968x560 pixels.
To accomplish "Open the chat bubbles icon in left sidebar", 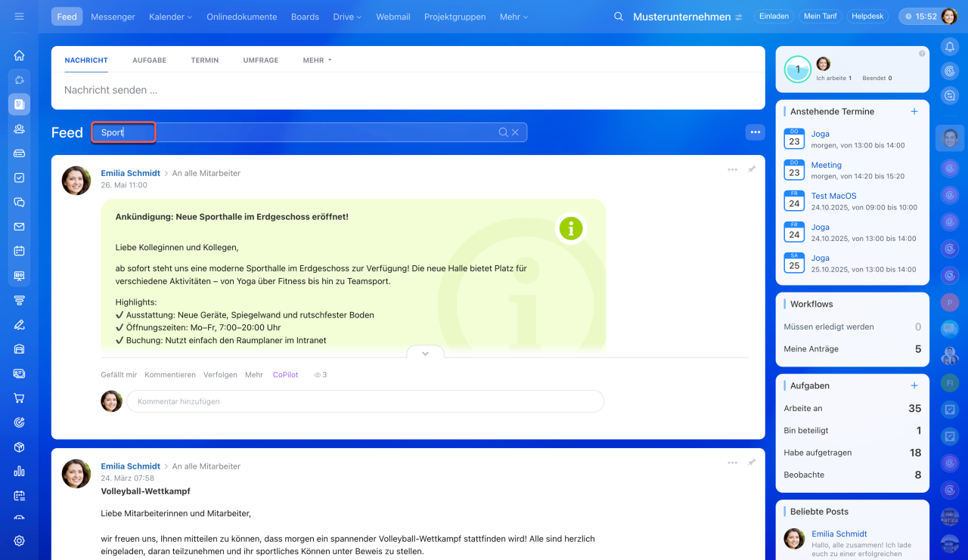I will pyautogui.click(x=19, y=202).
